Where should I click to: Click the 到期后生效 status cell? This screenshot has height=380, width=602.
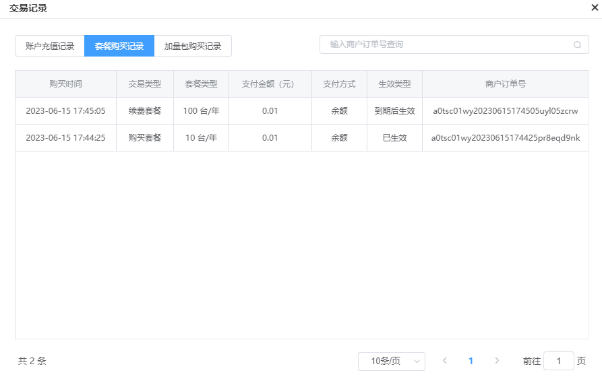tap(395, 111)
